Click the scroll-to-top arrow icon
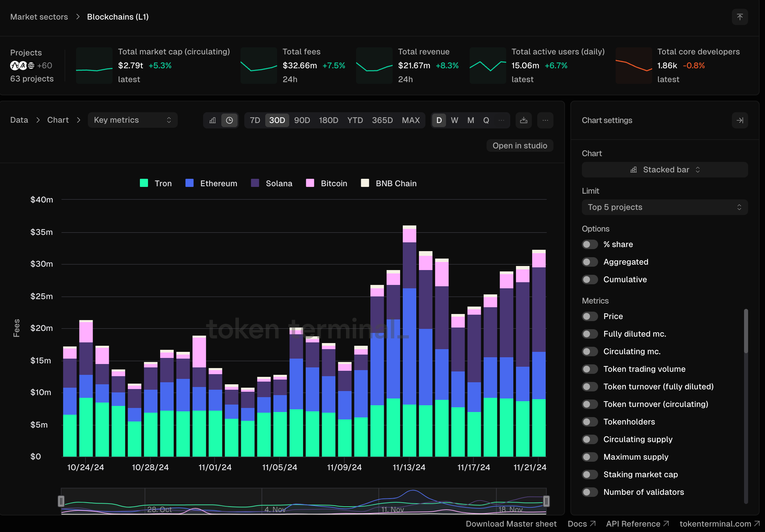Viewport: 765px width, 532px height. pos(740,17)
